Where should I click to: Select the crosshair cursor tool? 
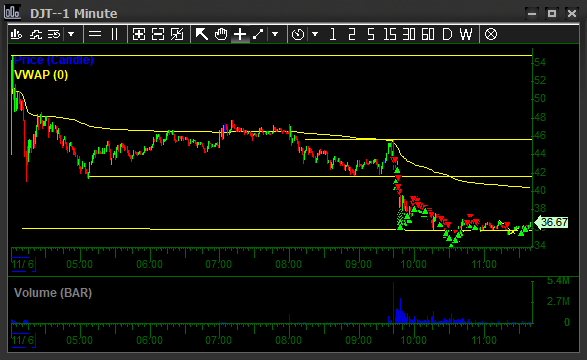point(240,34)
